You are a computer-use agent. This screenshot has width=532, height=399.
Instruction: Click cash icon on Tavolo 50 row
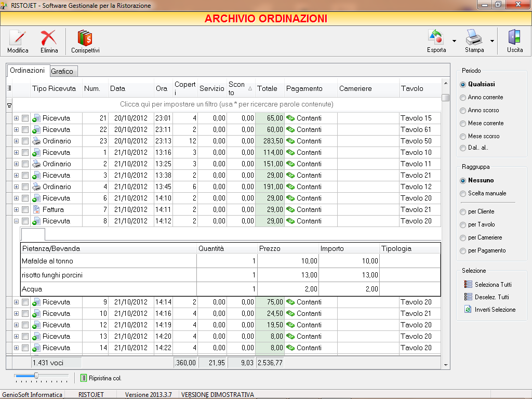pyautogui.click(x=290, y=141)
